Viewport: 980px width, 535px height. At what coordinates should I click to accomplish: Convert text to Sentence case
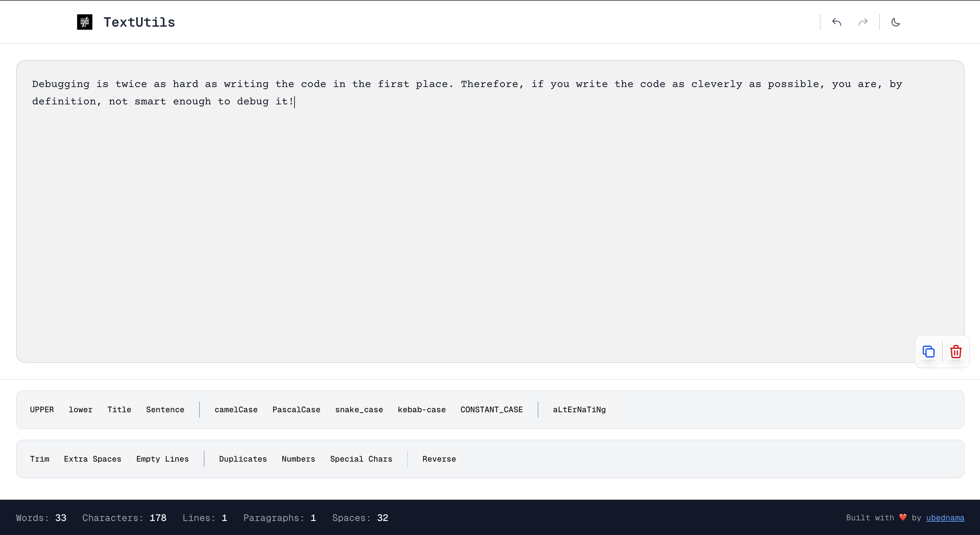165,410
